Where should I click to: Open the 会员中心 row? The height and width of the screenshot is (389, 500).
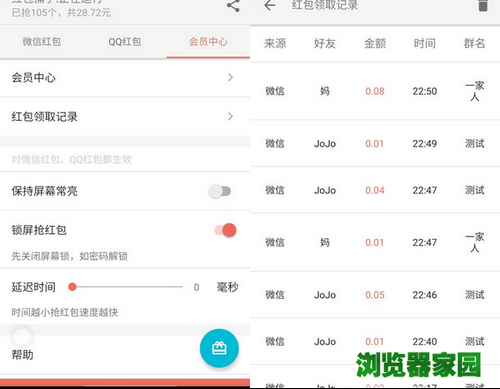(x=125, y=78)
